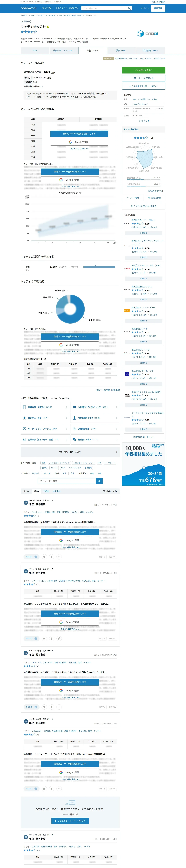Select 回答日 sort order
This screenshot has height=868, width=186.
46,491
